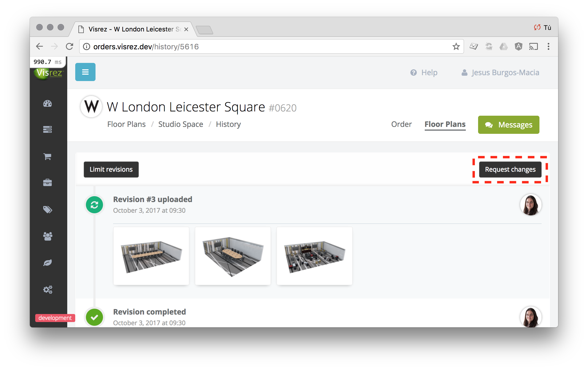
Task: Bookmark page with the star icon
Action: click(x=456, y=46)
